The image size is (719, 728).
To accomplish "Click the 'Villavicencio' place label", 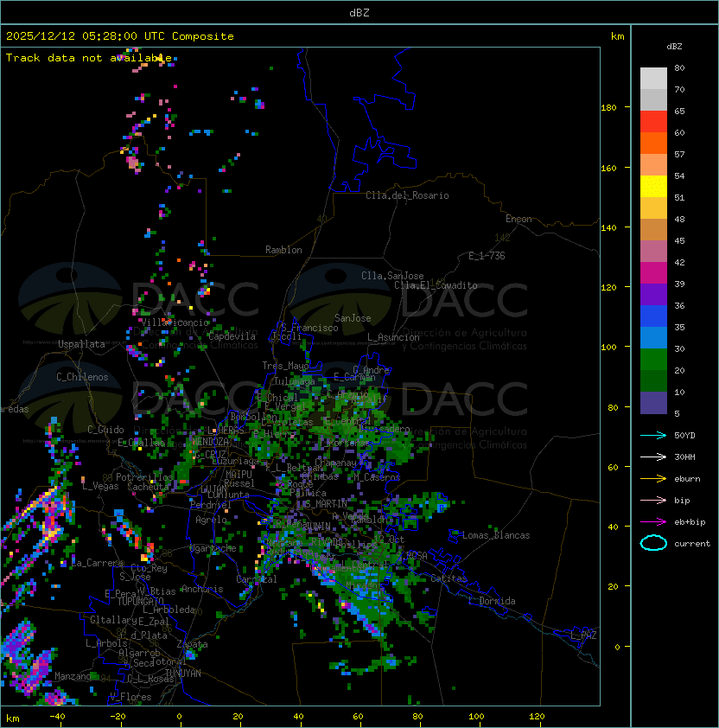I will [x=175, y=322].
